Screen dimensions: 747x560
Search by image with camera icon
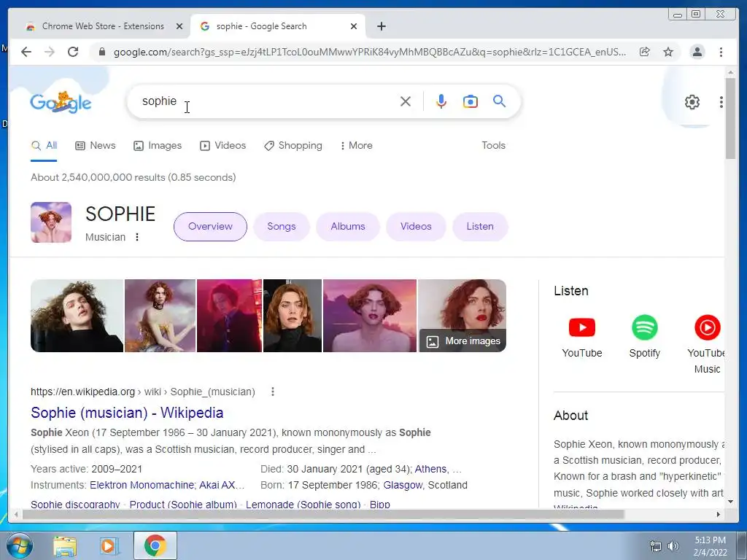coord(471,101)
